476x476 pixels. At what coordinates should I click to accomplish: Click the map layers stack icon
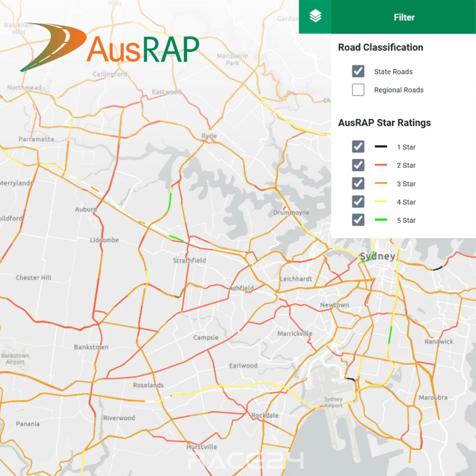315,16
